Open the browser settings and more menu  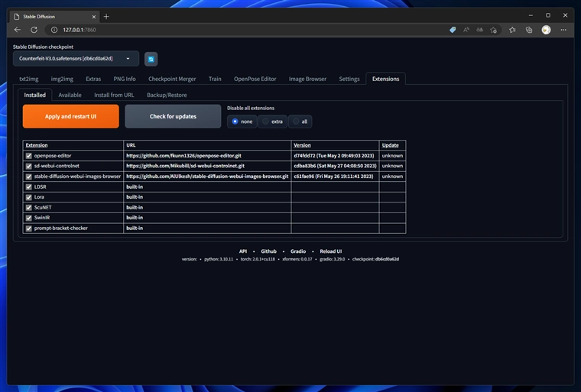[x=563, y=30]
